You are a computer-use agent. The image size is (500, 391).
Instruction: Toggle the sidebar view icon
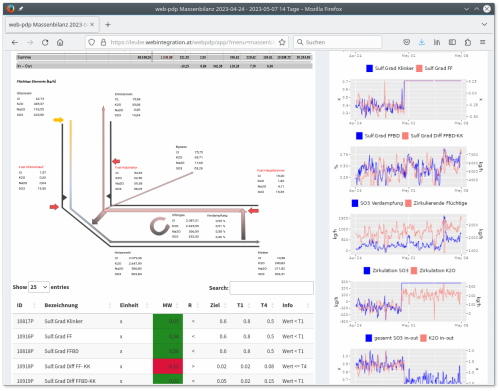point(452,42)
